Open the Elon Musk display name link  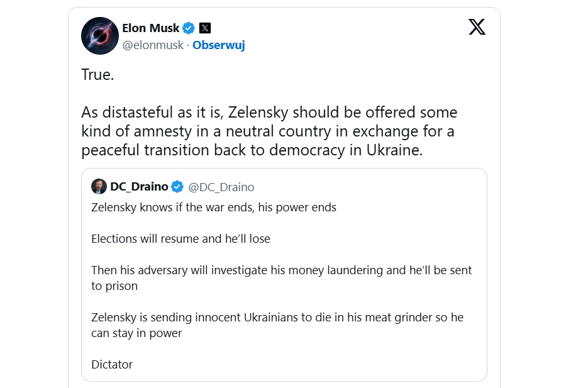151,28
